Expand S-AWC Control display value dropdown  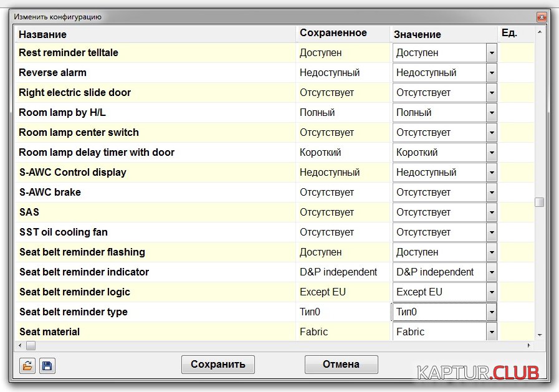pyautogui.click(x=491, y=173)
